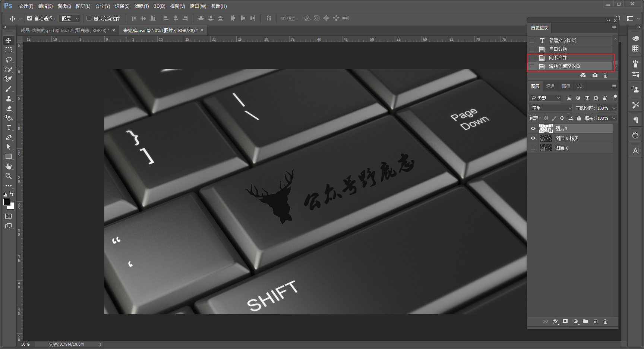Select the Eraser tool
This screenshot has width=644, height=349.
pos(9,108)
